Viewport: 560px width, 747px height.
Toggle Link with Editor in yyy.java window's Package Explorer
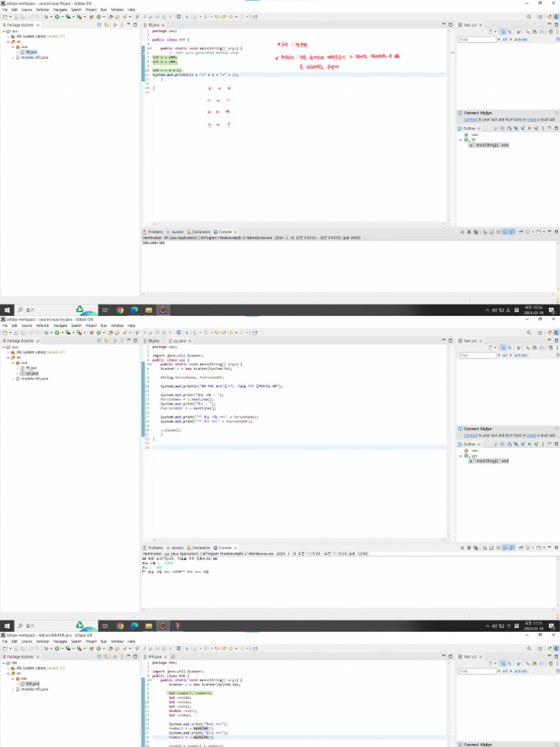pos(106,341)
